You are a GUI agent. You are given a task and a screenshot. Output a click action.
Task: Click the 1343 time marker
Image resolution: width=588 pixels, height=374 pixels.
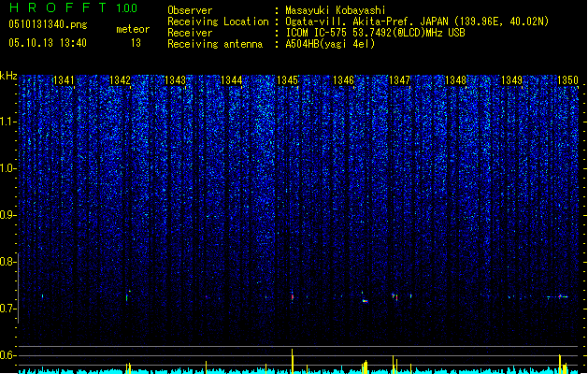(x=176, y=80)
